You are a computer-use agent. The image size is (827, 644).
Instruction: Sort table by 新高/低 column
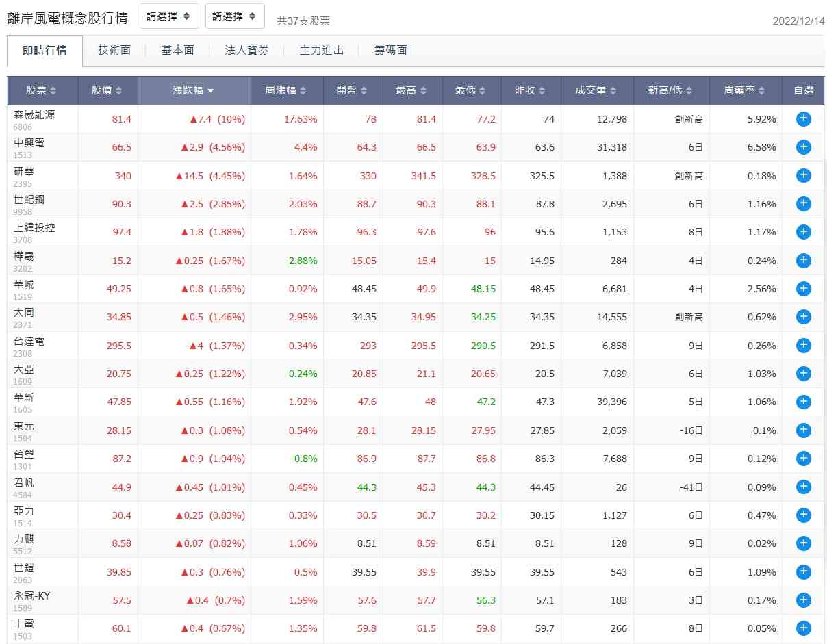click(672, 90)
